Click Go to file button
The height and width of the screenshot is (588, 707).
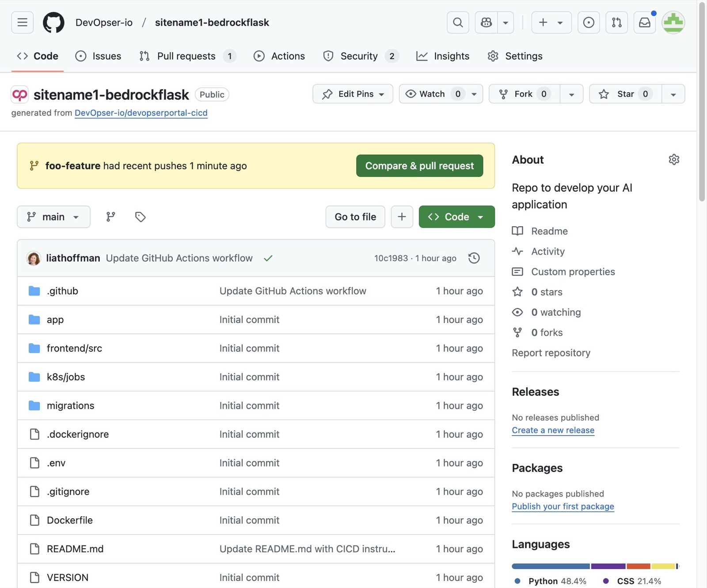(355, 216)
